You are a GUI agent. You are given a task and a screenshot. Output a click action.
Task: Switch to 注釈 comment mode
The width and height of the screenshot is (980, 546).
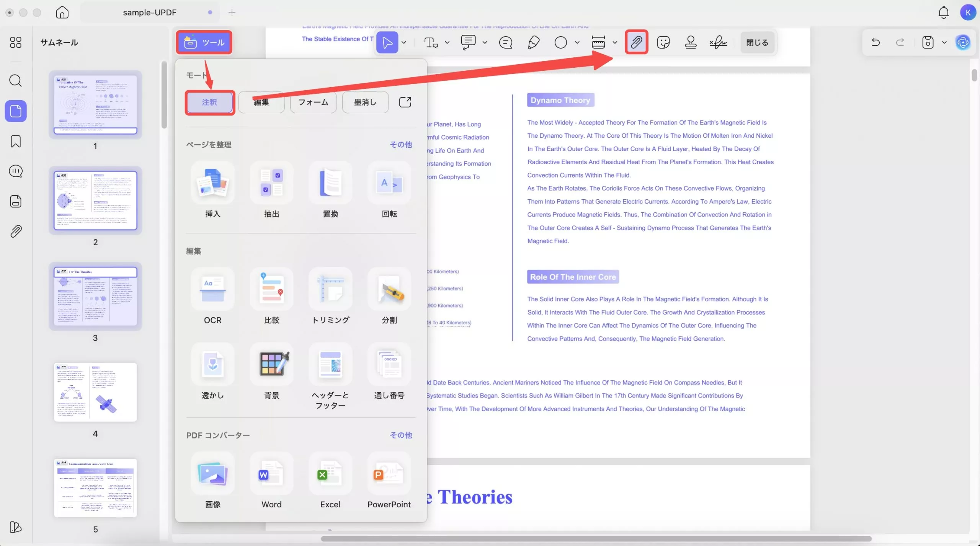[209, 102]
